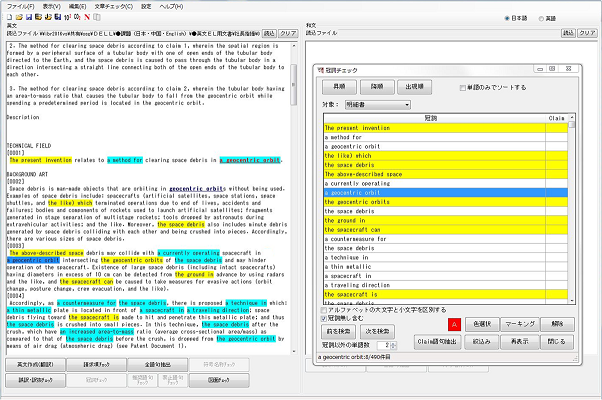Select 'the like) which' row in list

[x=446, y=155]
